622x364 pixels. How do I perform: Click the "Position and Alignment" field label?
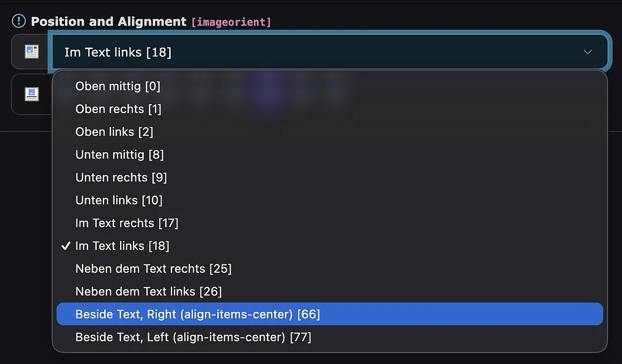coord(109,21)
